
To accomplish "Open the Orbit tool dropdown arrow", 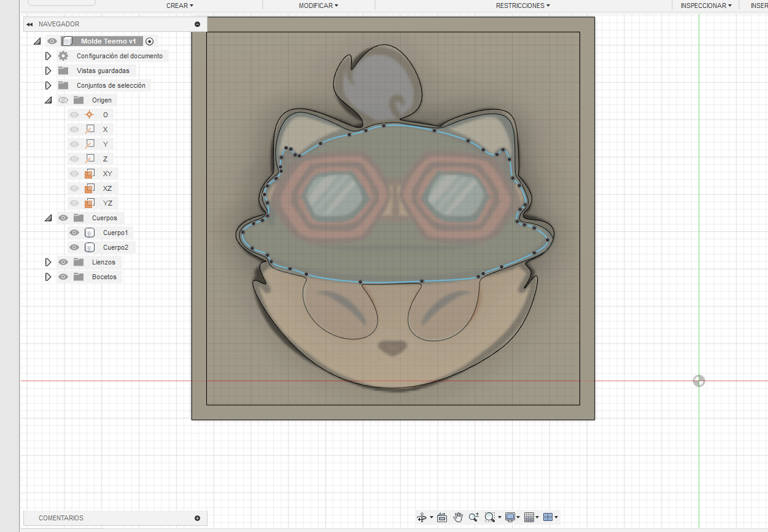I will (432, 518).
